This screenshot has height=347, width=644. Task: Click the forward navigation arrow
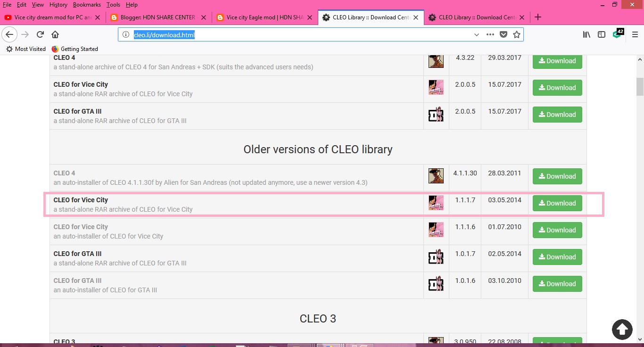[25, 34]
